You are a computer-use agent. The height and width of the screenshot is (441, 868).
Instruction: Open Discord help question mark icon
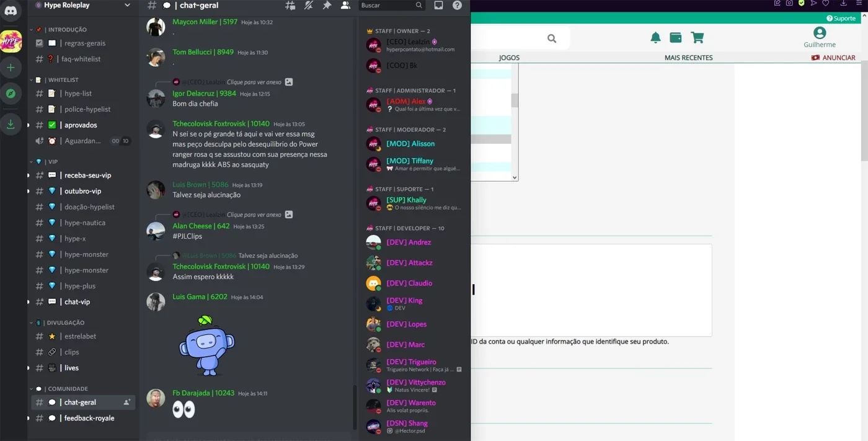point(457,6)
